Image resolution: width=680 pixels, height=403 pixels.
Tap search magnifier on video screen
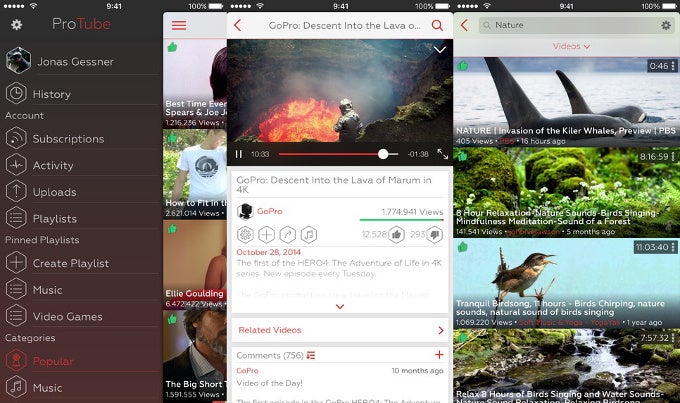click(x=437, y=25)
